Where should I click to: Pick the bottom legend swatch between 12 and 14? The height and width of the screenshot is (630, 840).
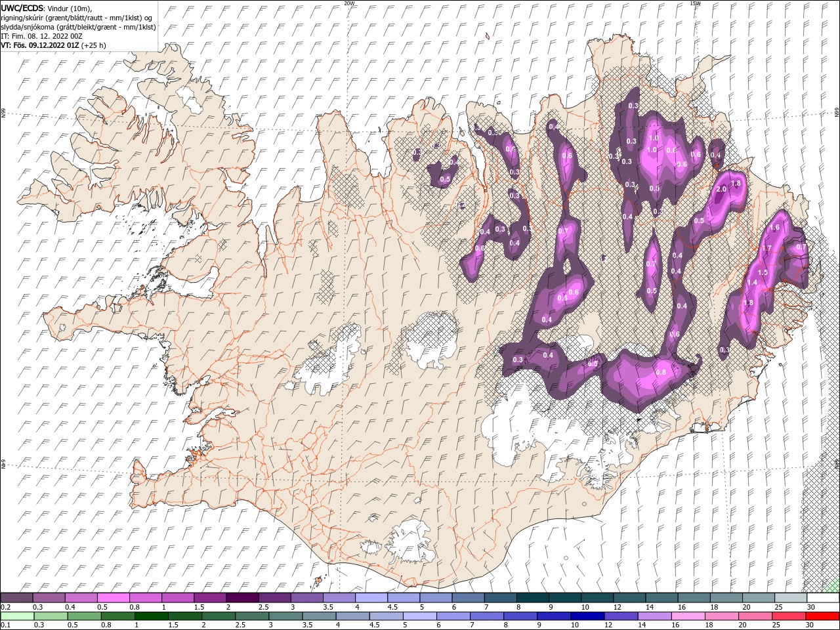620,616
